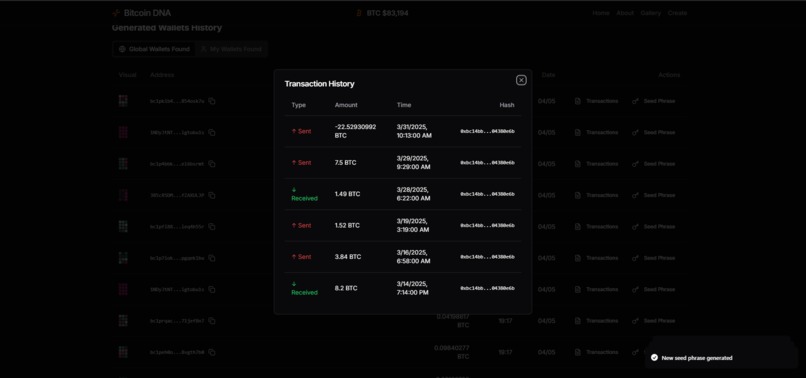Viewport: 806px width, 378px height.
Task: Open the Gallery page
Action: point(650,13)
